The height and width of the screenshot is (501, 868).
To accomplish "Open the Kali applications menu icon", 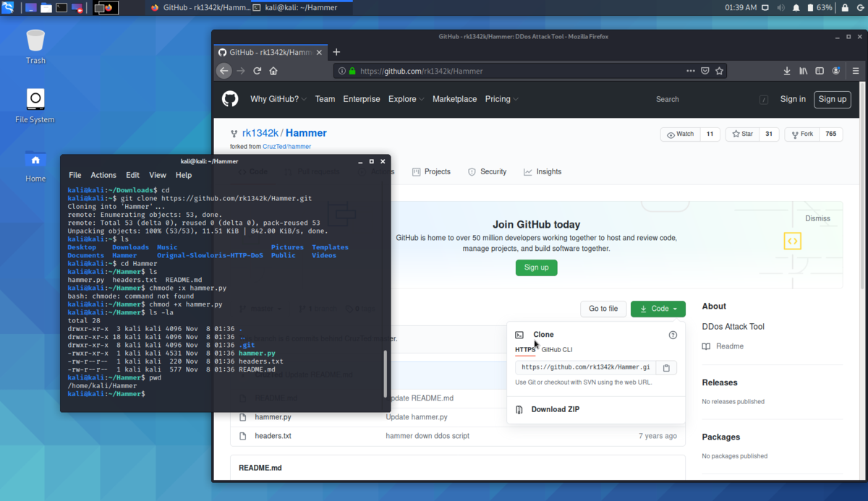I will click(x=8, y=8).
